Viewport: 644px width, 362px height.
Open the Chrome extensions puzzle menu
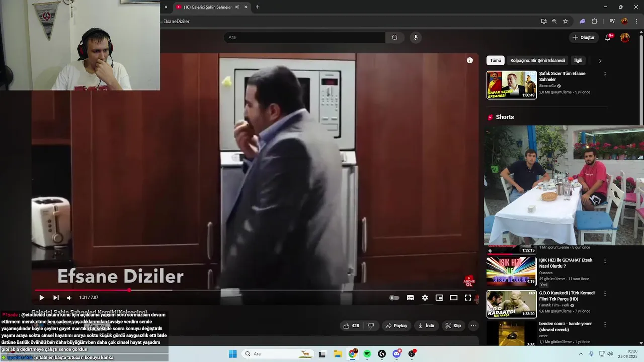click(x=594, y=21)
